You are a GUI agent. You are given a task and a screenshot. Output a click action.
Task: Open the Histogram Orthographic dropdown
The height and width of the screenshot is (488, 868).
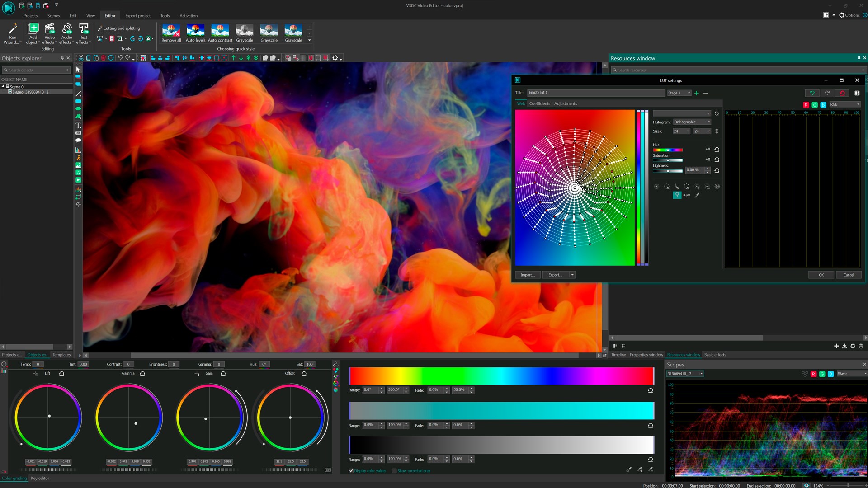point(691,122)
